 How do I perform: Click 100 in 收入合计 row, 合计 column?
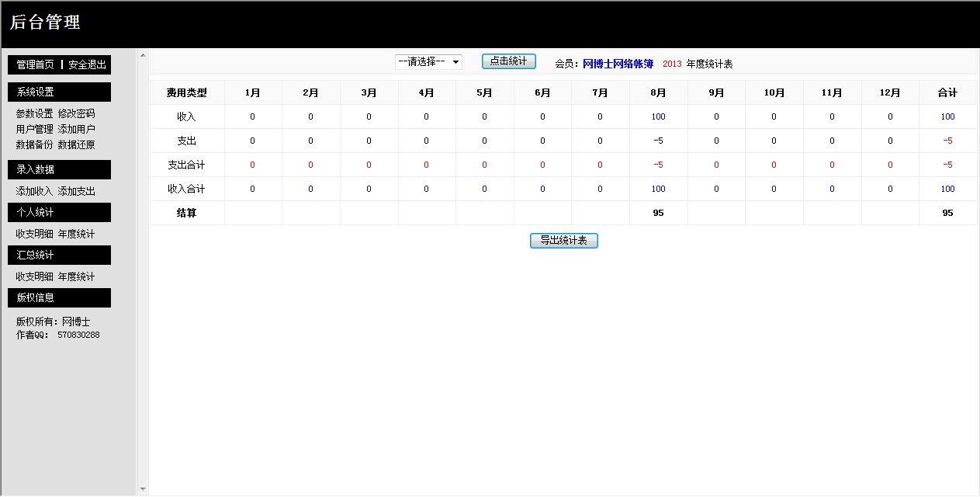tap(947, 189)
